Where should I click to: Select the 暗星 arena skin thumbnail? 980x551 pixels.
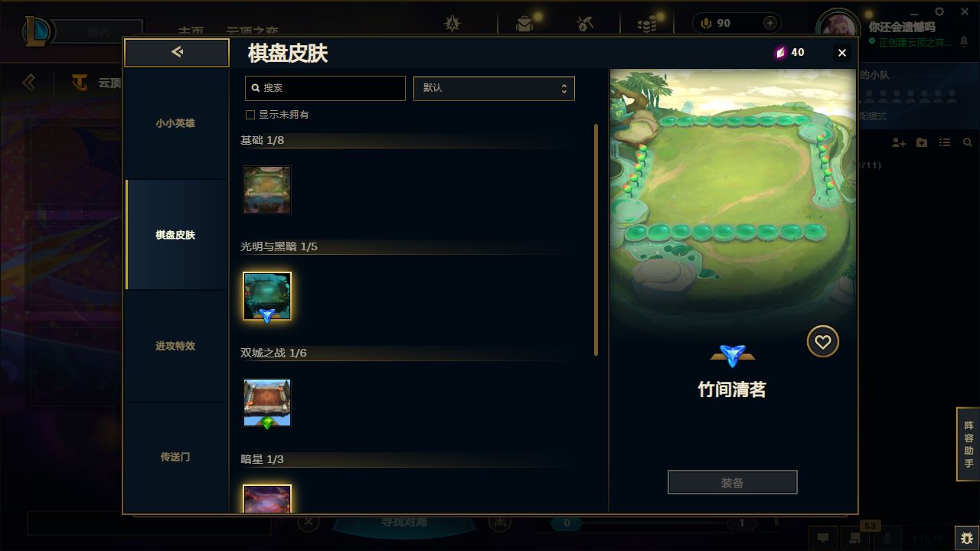[x=267, y=499]
